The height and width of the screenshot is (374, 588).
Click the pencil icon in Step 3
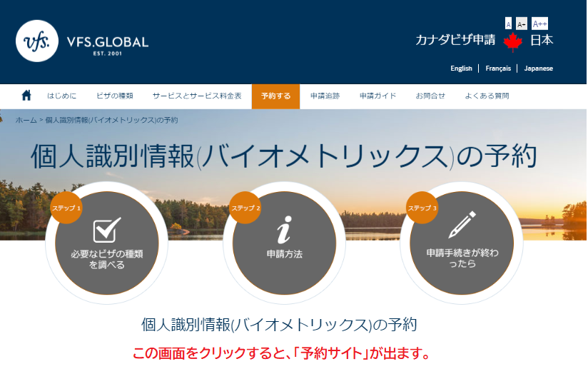click(462, 224)
